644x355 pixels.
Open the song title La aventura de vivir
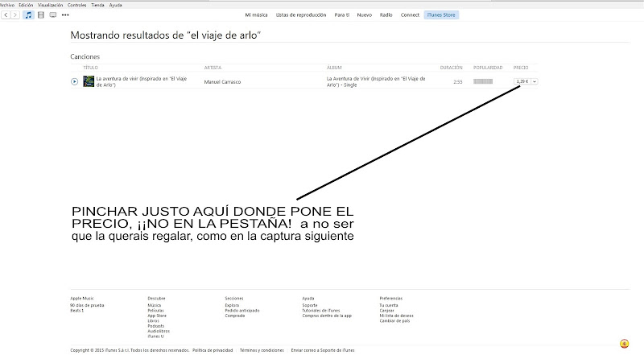coord(142,82)
